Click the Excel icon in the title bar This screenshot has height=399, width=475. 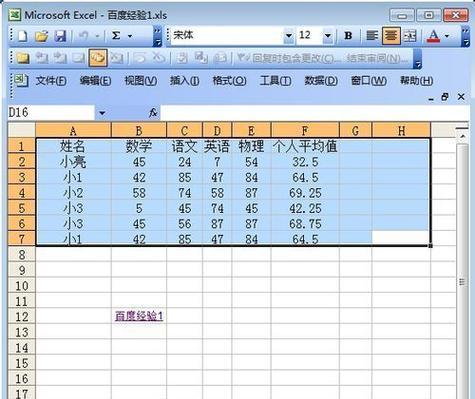(15, 15)
